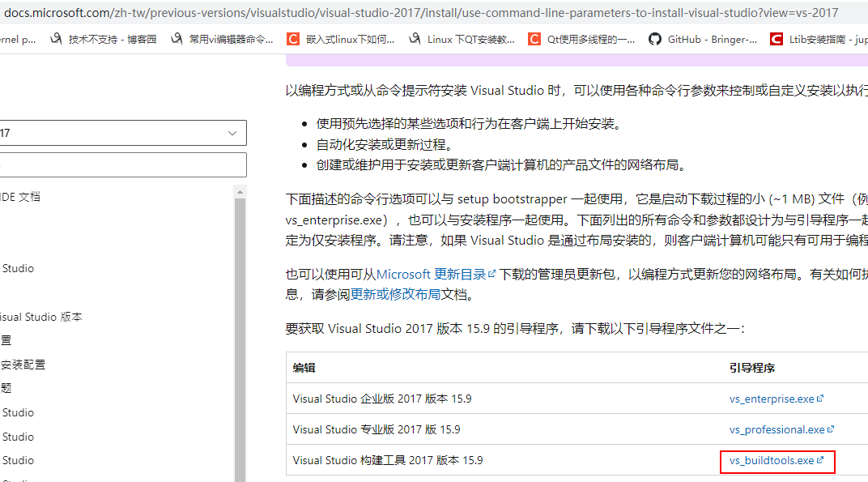Open the Qt使用多线程的一 bookmark
The height and width of the screenshot is (482, 868).
pyautogui.click(x=582, y=40)
